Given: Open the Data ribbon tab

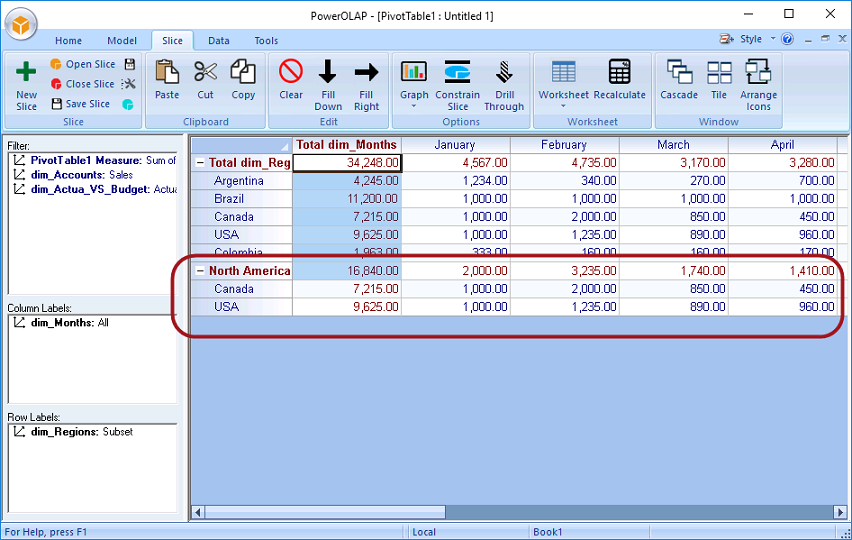Looking at the screenshot, I should (x=218, y=41).
